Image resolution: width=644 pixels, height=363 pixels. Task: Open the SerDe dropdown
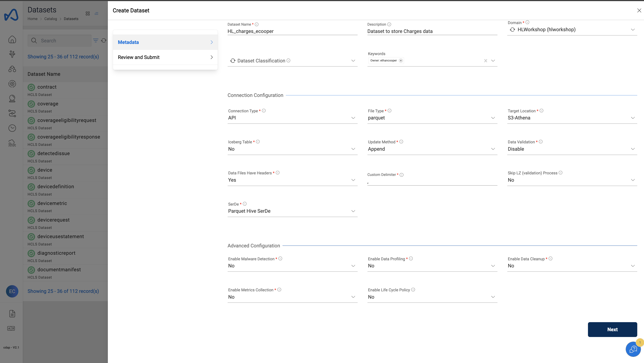(292, 211)
